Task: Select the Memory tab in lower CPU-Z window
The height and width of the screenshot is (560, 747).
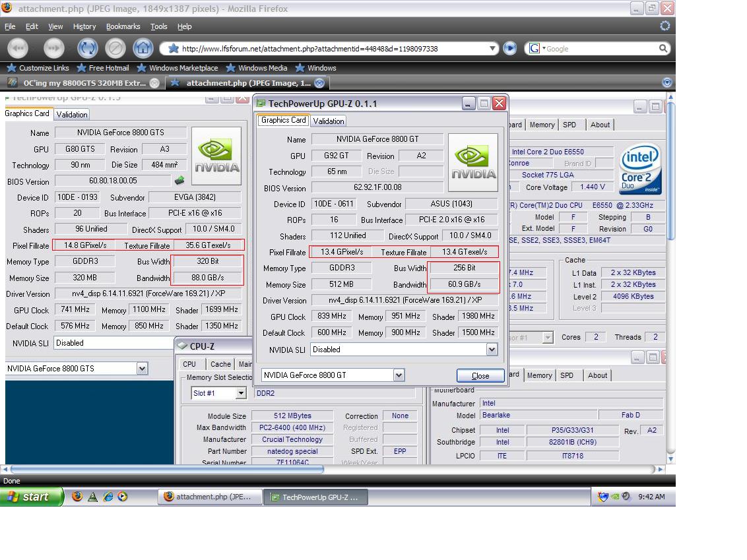Action: tap(539, 375)
